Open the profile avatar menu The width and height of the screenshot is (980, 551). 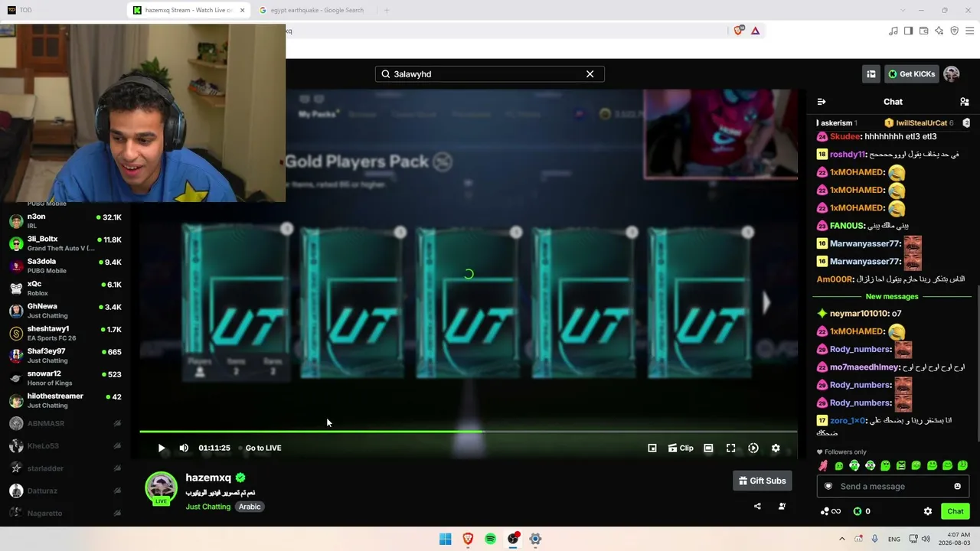point(952,74)
